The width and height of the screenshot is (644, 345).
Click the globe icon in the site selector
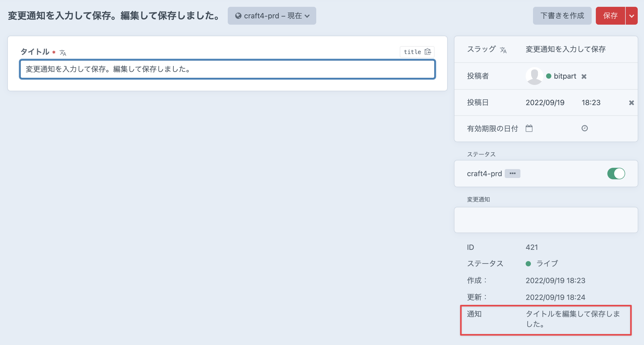(238, 15)
